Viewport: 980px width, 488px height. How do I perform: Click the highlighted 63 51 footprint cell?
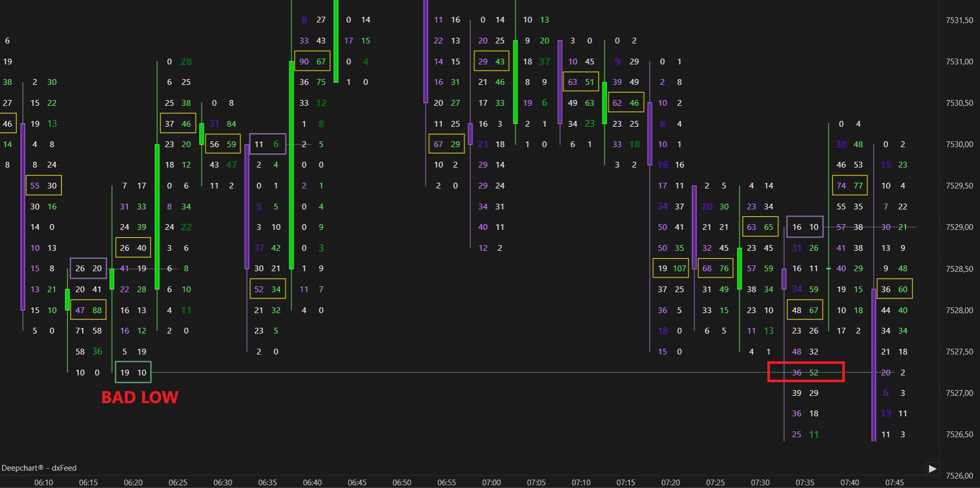coord(581,82)
